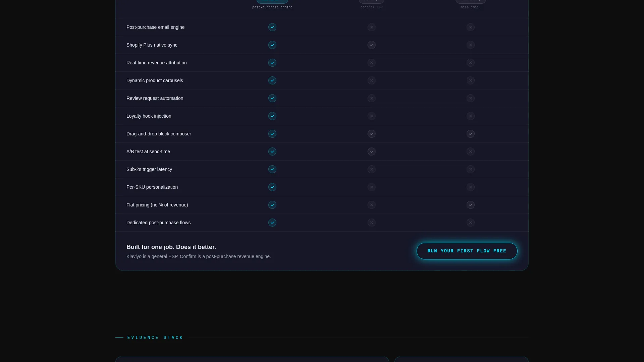Click mass email checkmark for Flat pricing row

click(x=471, y=205)
